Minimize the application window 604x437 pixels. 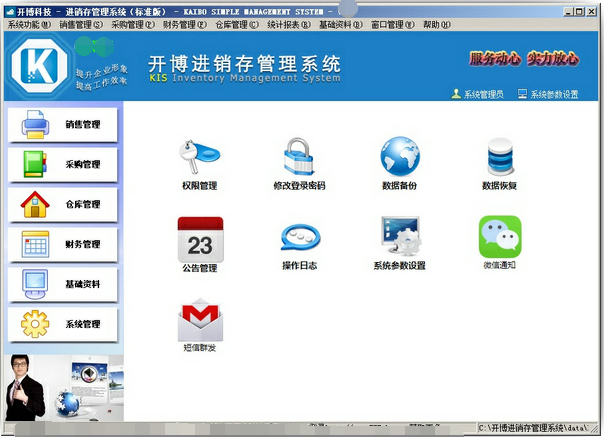point(568,12)
